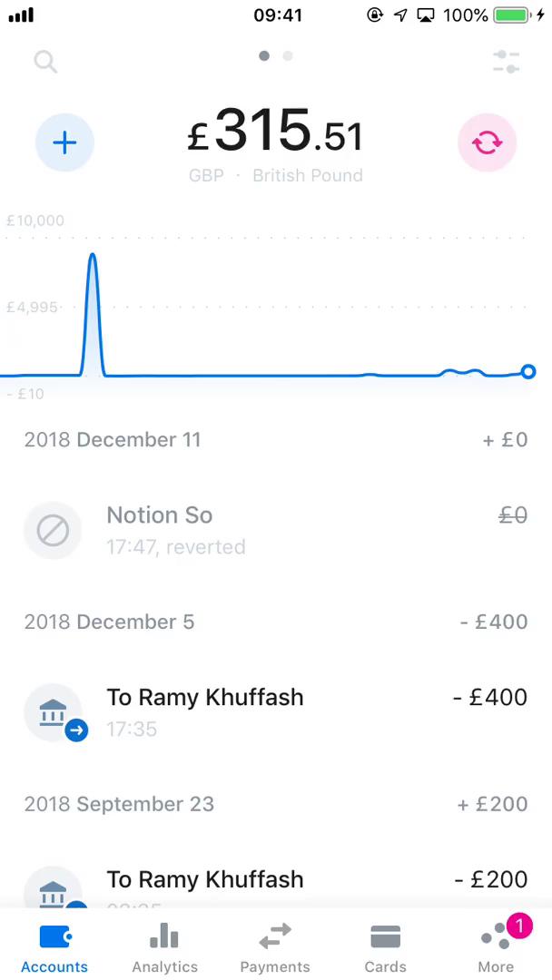Open account filters using the sliders icon

coord(506,62)
